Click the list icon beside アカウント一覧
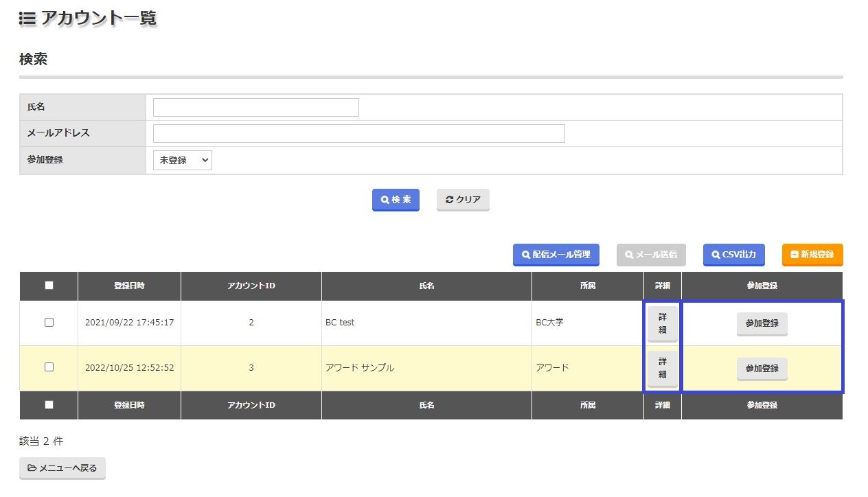 click(x=27, y=19)
